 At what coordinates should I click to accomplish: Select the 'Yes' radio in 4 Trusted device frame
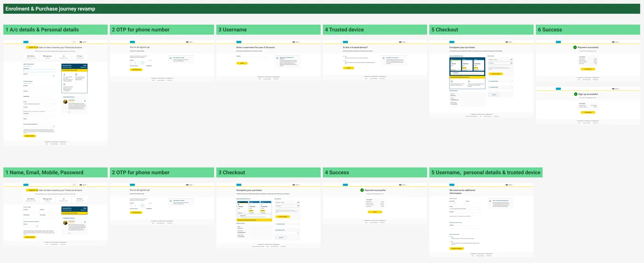click(x=344, y=57)
